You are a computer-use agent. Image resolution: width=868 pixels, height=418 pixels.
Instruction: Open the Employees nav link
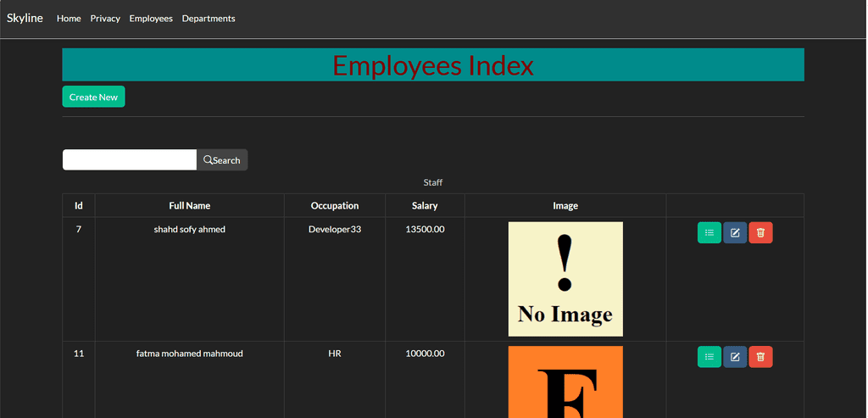tap(151, 19)
